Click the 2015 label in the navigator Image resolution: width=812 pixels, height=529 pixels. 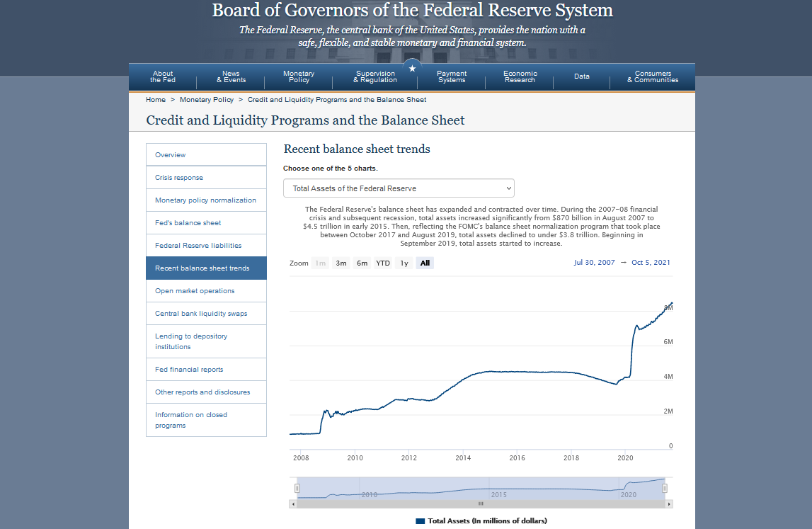point(498,495)
